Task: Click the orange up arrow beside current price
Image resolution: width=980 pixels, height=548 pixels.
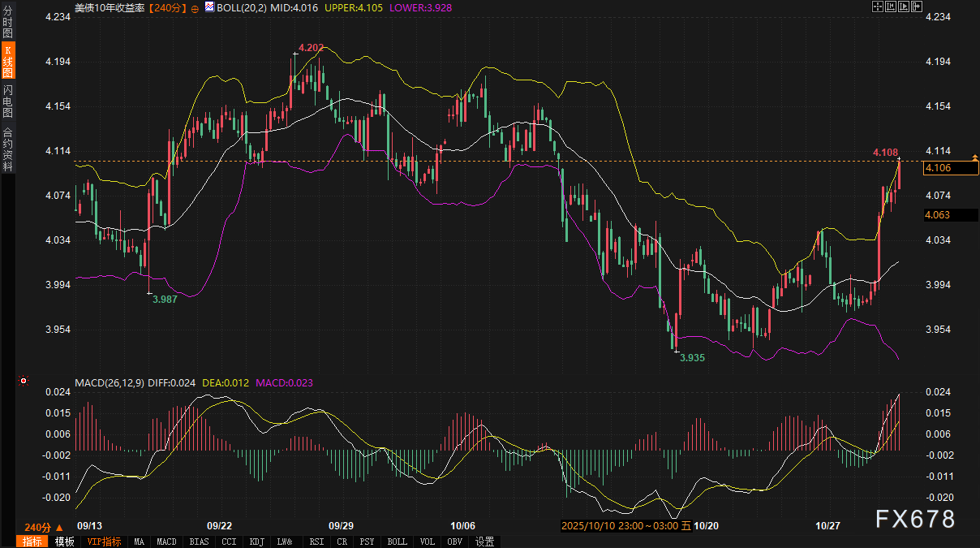Action: click(x=974, y=156)
